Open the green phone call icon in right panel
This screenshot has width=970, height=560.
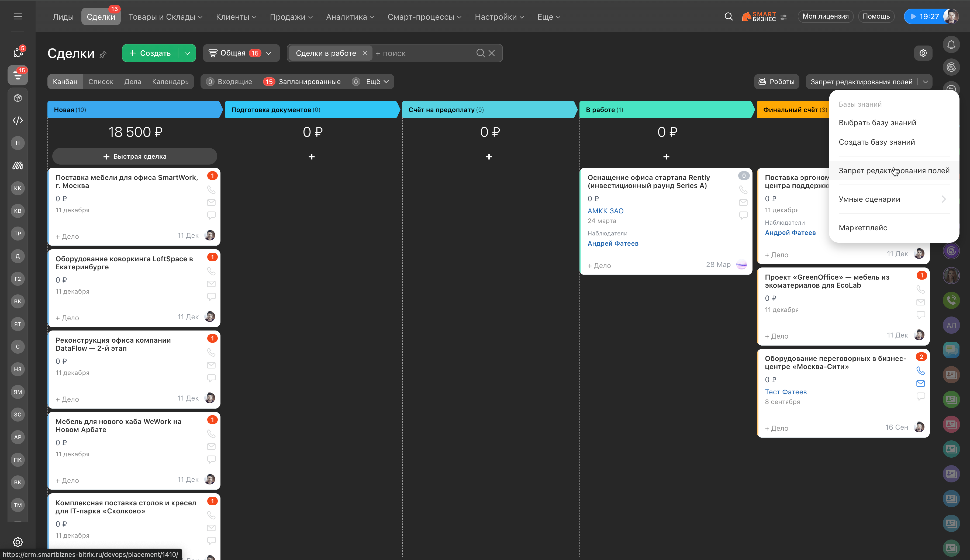click(x=951, y=300)
